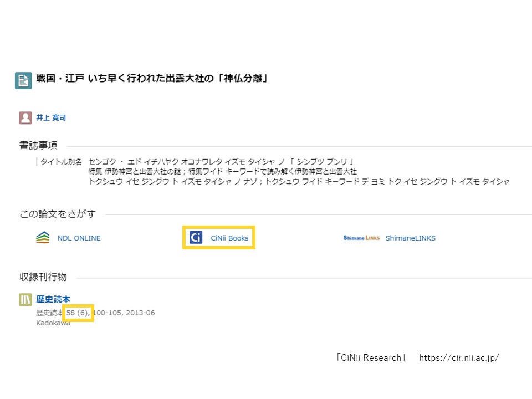
Task: Click the ShimaneLINKS logo image
Action: (x=361, y=238)
